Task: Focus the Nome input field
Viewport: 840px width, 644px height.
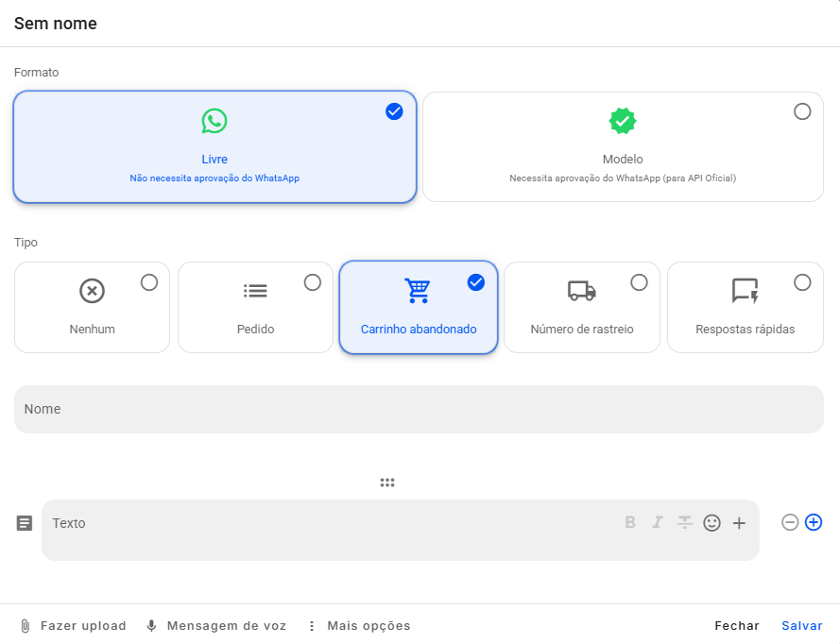Action: 419,409
